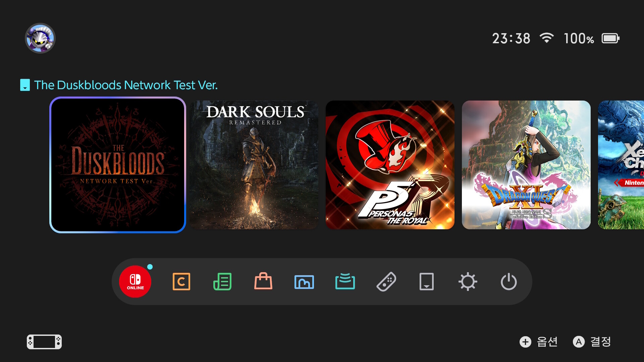The image size is (644, 362).
Task: Click the 100% battery percentage text
Action: [x=579, y=39]
